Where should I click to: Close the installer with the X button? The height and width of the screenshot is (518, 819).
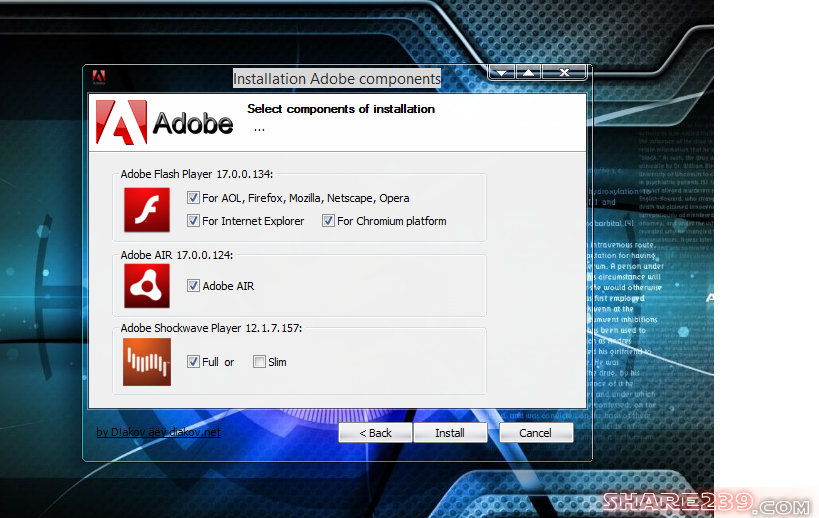tap(564, 73)
